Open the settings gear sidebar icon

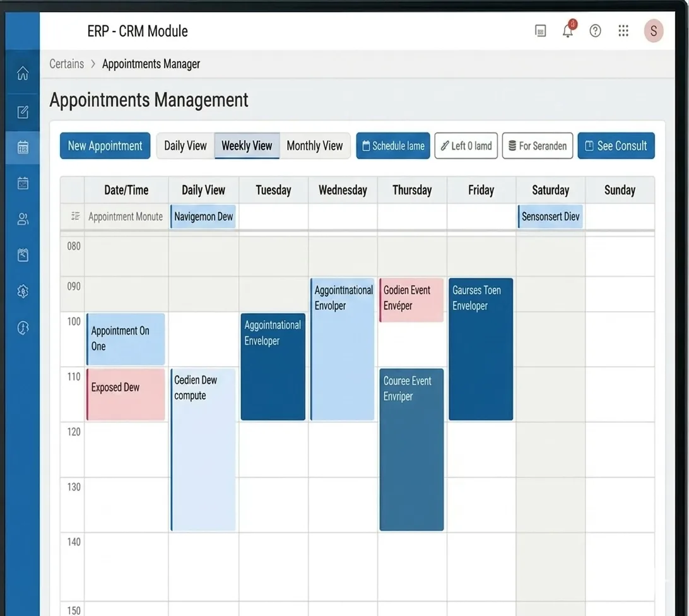tap(23, 291)
